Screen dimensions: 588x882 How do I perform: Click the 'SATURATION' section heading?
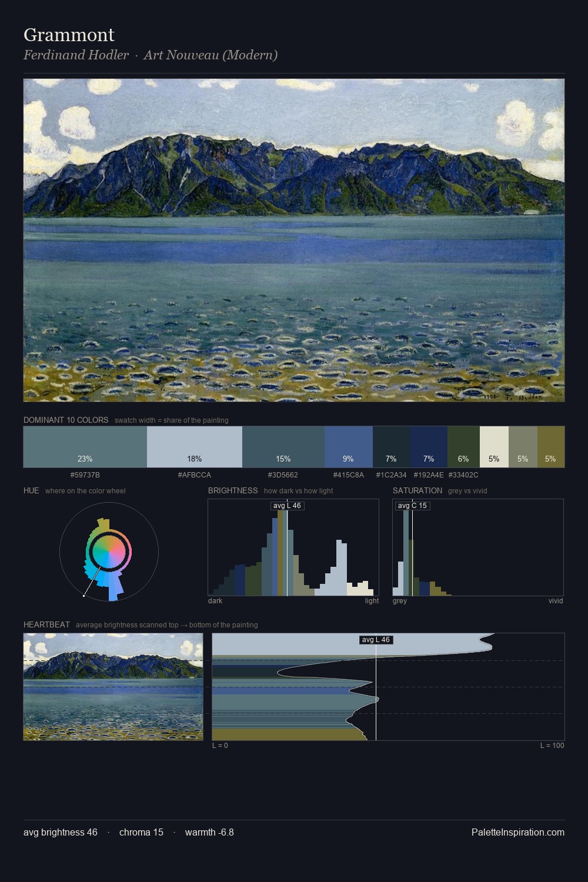[x=417, y=490]
